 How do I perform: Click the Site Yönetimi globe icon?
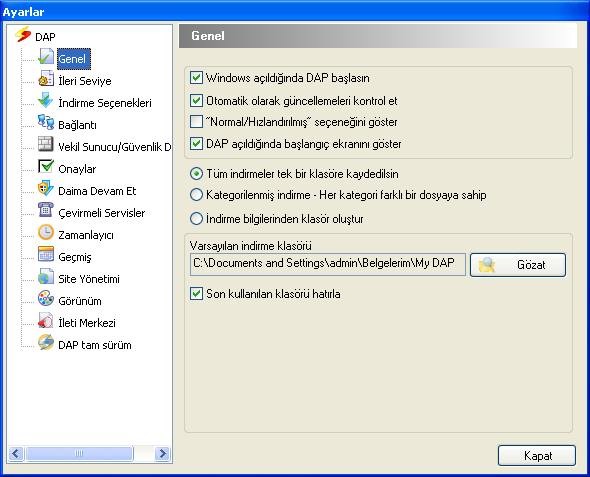pyautogui.click(x=46, y=276)
